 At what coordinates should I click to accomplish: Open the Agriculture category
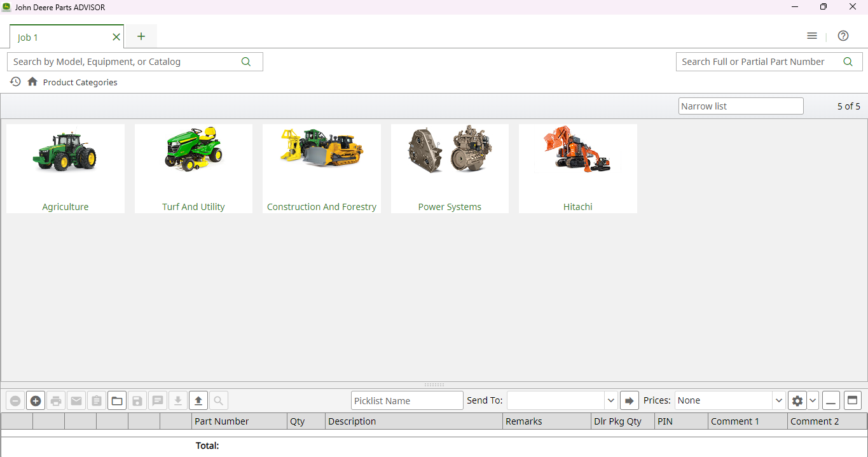coord(65,169)
